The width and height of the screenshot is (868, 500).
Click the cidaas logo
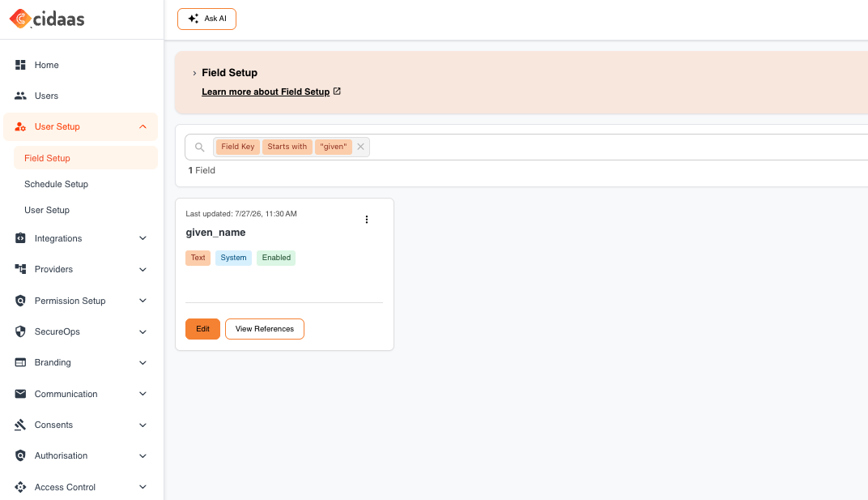[47, 19]
